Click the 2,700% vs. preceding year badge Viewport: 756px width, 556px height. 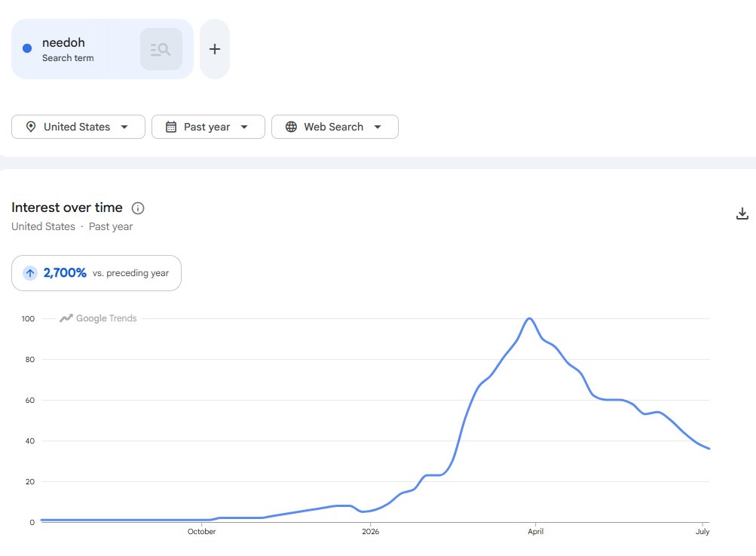96,273
